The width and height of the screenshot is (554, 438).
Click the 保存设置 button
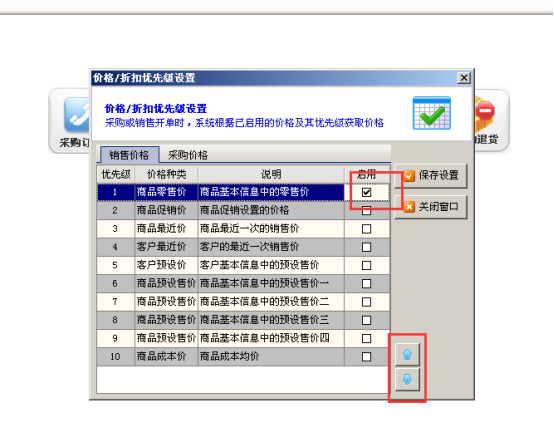pos(431,176)
